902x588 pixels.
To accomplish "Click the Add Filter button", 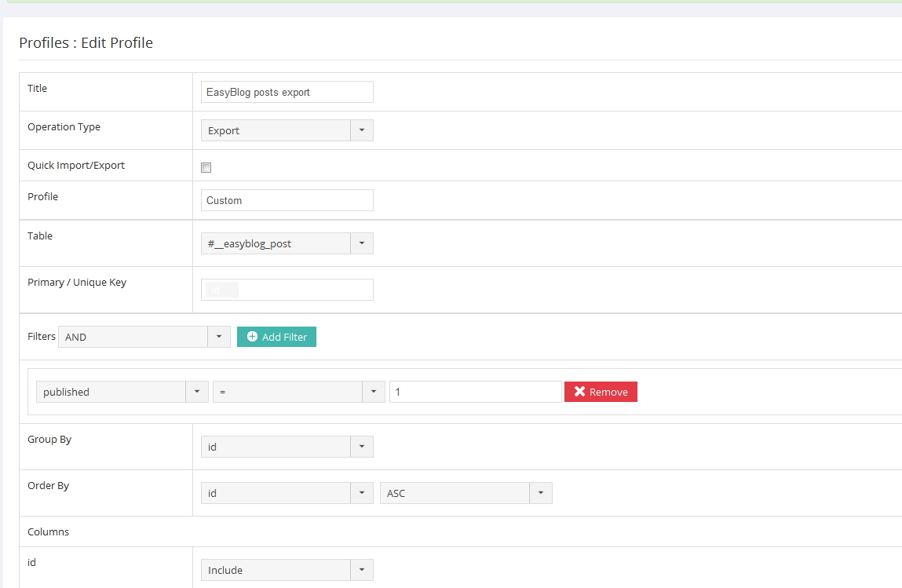I will [x=276, y=337].
